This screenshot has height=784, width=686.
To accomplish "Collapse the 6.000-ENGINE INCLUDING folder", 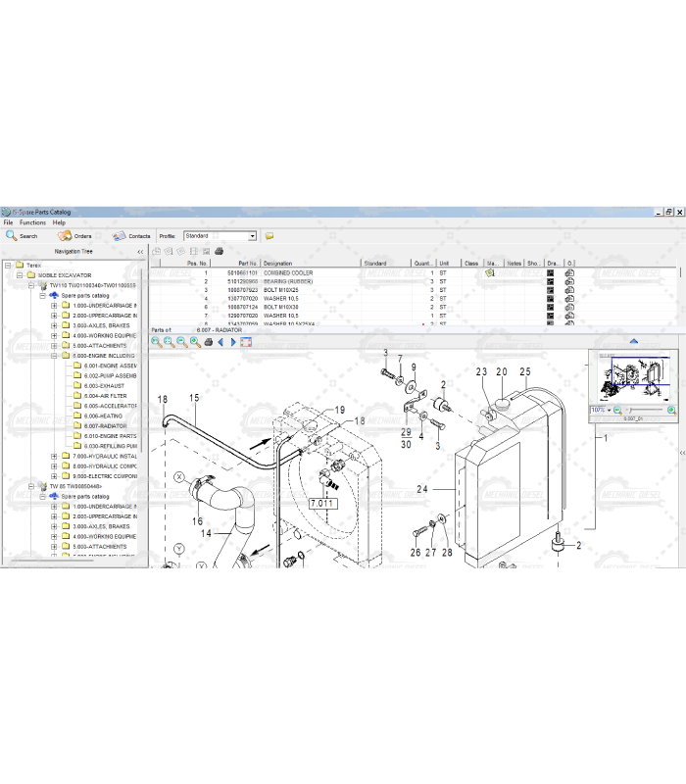I will pyautogui.click(x=55, y=356).
